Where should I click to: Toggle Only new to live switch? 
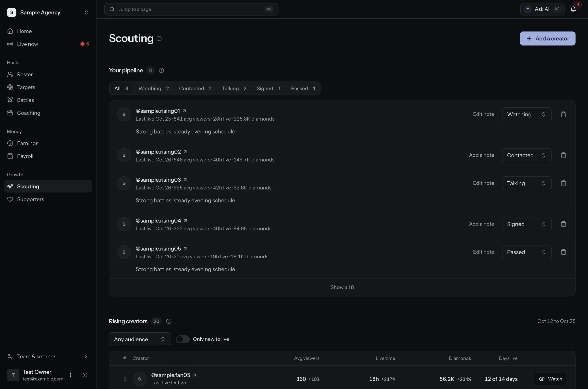[183, 339]
